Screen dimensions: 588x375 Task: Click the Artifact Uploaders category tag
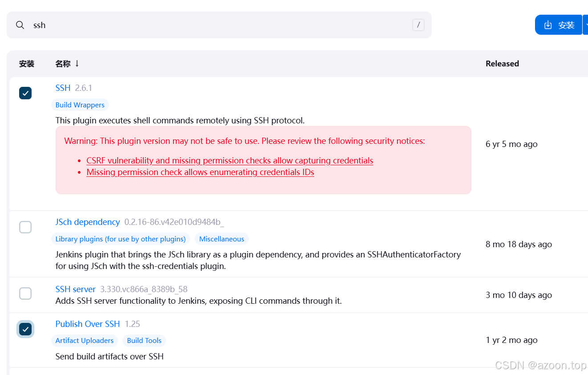(x=85, y=341)
